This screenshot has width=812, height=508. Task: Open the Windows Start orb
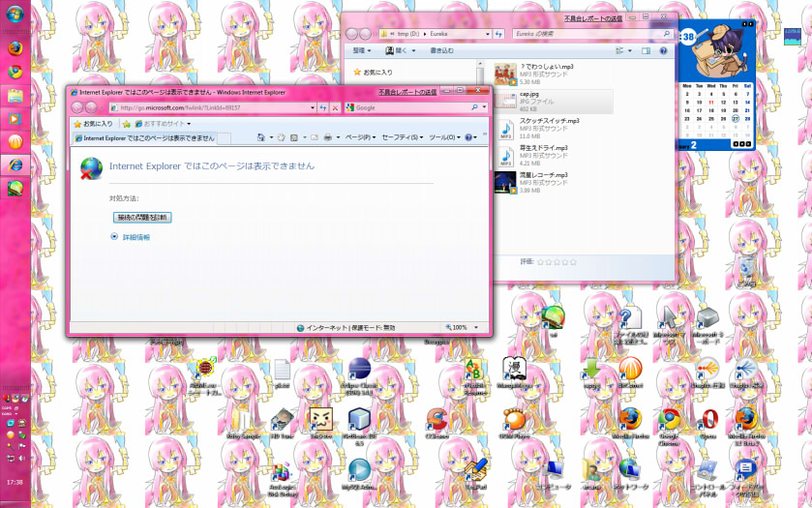tap(15, 14)
